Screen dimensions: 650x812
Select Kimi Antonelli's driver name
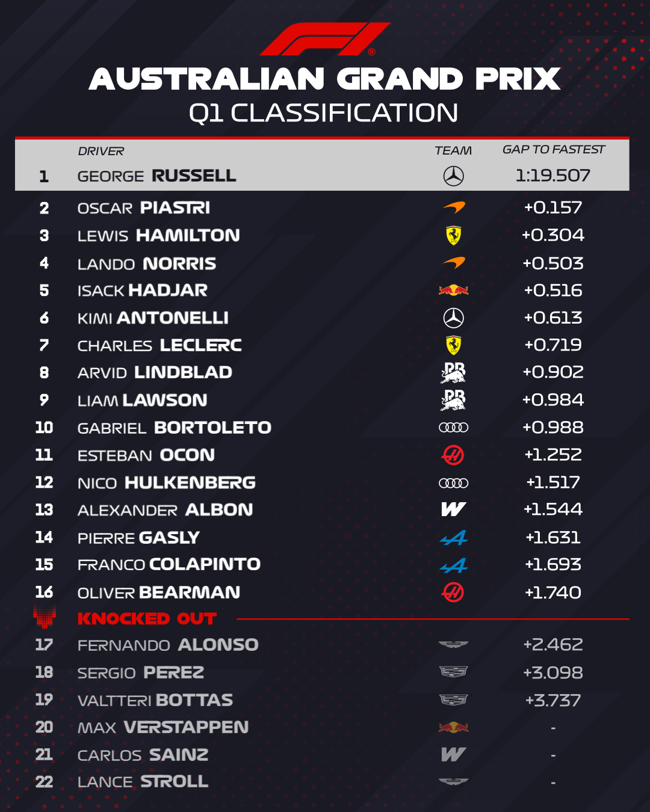[x=153, y=318]
